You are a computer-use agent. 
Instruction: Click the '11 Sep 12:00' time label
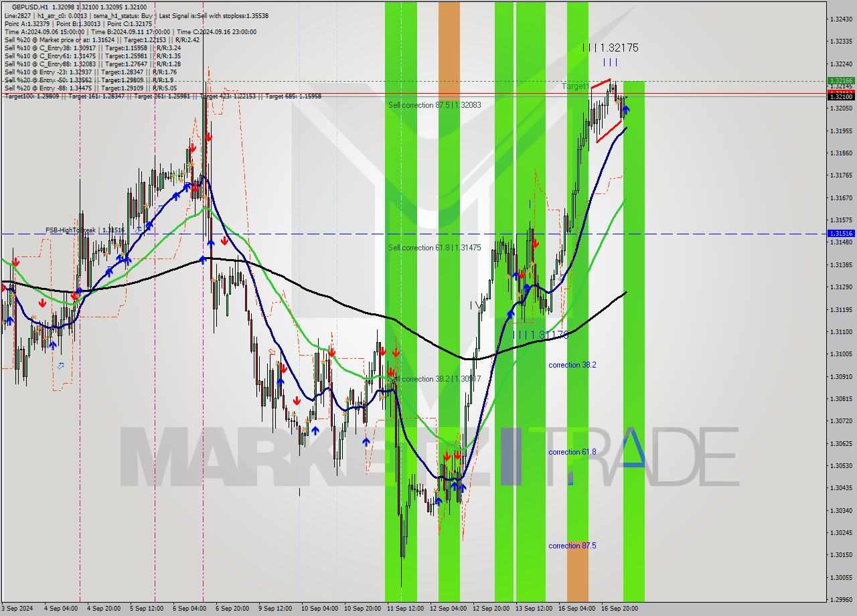(x=405, y=609)
